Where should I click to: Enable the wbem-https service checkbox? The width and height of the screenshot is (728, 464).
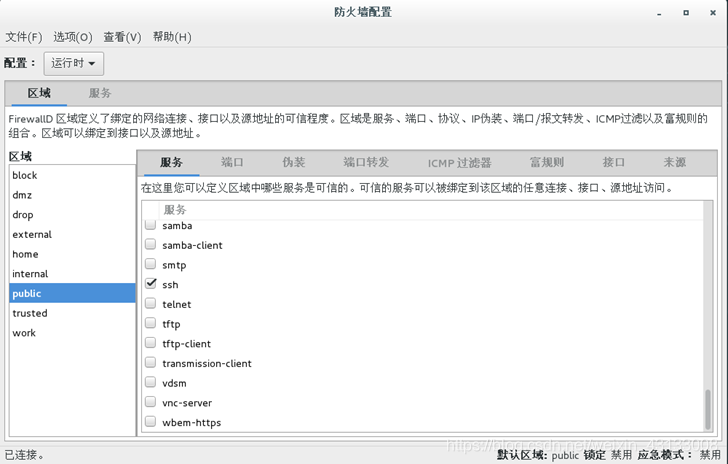coord(150,421)
